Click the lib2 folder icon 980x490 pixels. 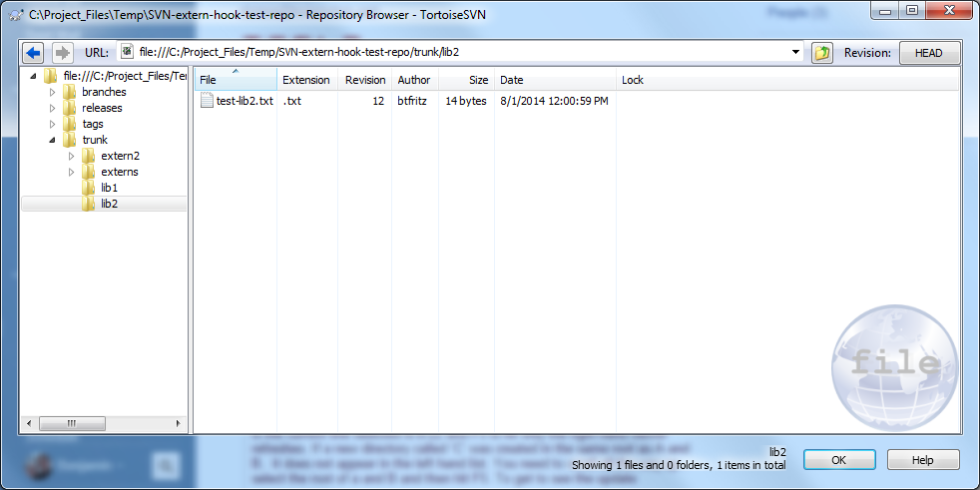pyautogui.click(x=89, y=204)
